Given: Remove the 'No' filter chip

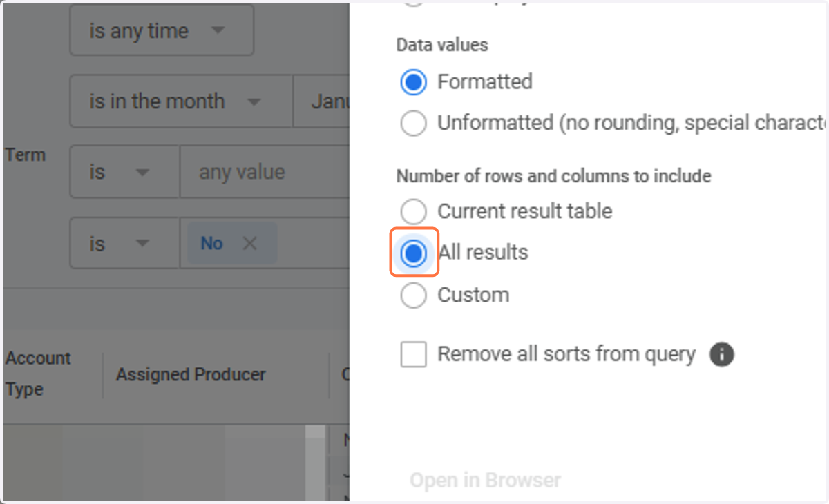Looking at the screenshot, I should pyautogui.click(x=249, y=244).
